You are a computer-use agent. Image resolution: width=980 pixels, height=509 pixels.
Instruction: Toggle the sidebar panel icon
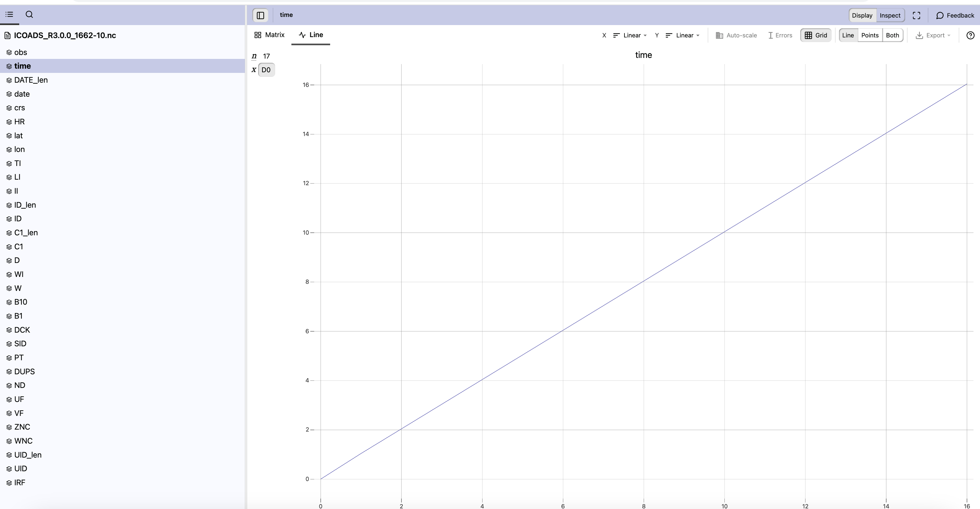260,15
